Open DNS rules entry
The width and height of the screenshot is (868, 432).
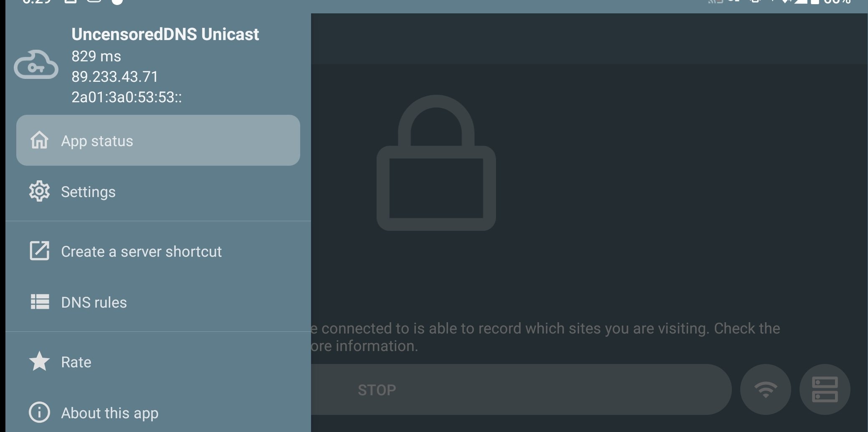[x=158, y=302]
